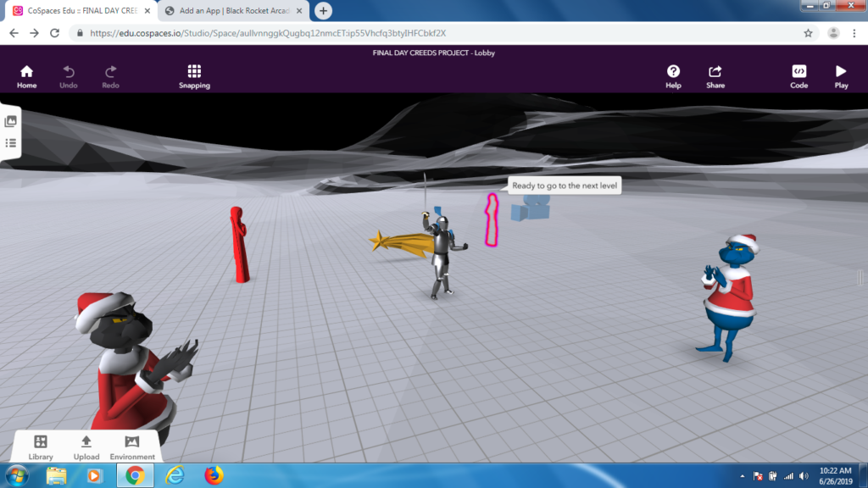Switch to the CoSpaces Edu browser tab

pyautogui.click(x=81, y=10)
